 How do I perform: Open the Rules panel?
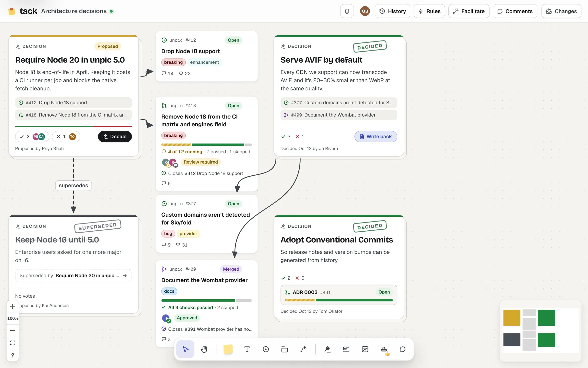coord(429,11)
